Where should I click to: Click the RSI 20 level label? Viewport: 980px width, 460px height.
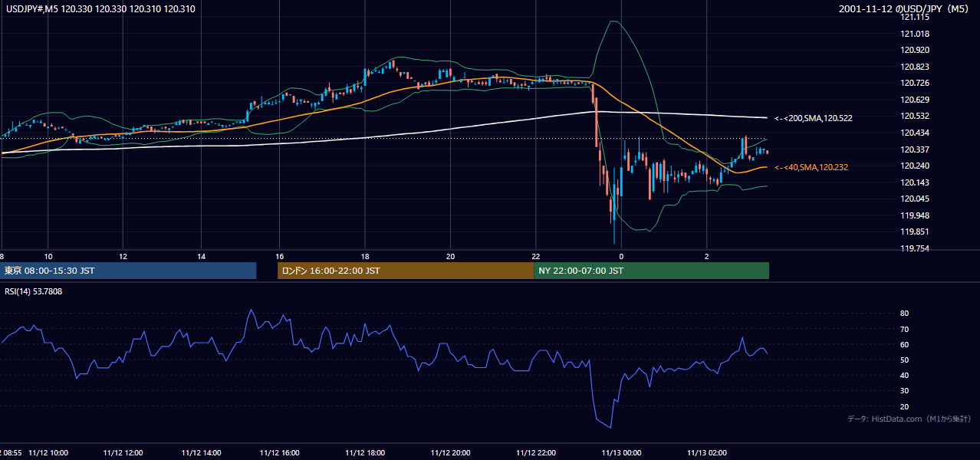[904, 406]
